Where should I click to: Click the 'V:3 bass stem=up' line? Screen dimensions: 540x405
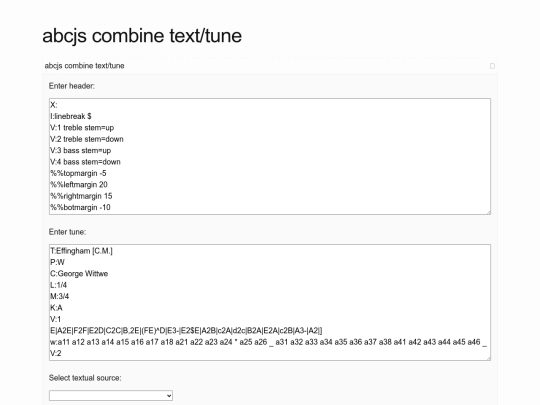81,150
